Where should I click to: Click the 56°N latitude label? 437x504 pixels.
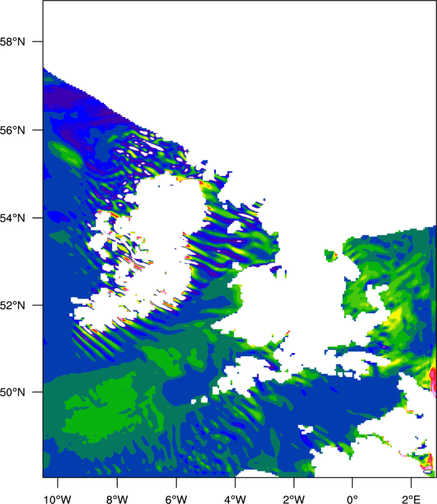(x=12, y=130)
